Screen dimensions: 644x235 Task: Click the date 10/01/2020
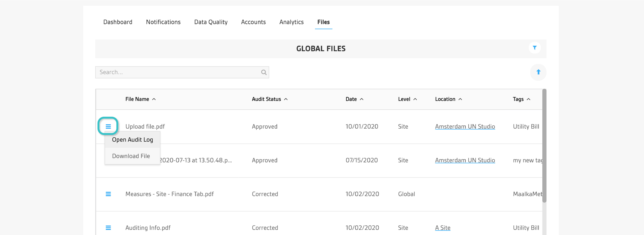[x=362, y=127]
